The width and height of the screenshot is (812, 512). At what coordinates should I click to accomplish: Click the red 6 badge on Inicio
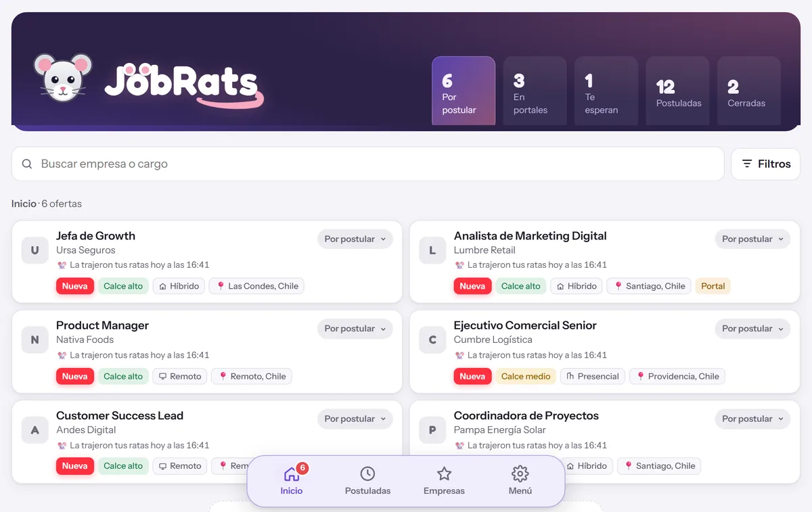point(302,467)
